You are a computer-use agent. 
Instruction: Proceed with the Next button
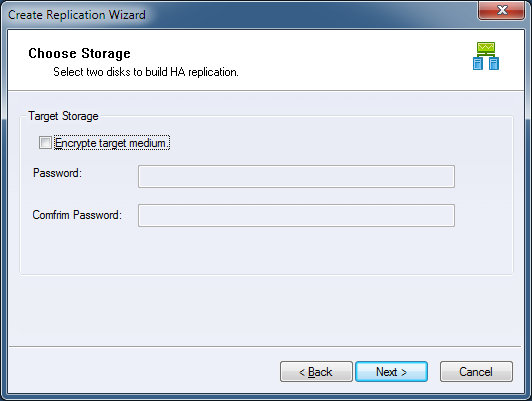click(392, 372)
